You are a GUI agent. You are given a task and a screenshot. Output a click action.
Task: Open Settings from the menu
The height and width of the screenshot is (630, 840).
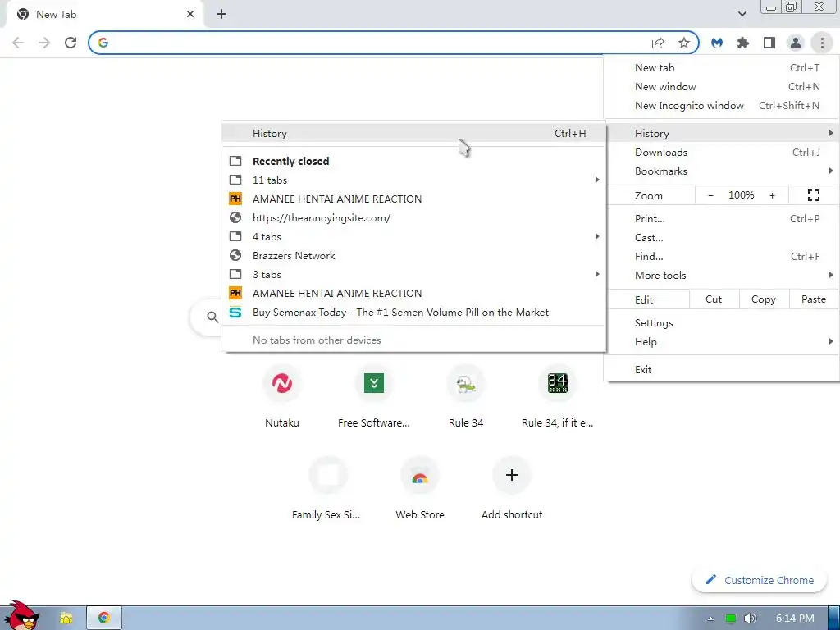coord(722,323)
